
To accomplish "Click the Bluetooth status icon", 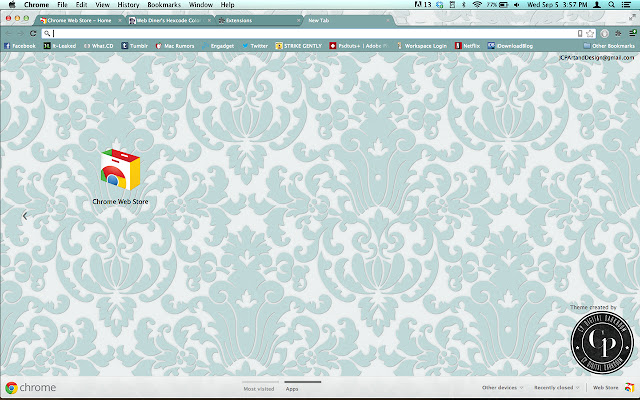I will pos(464,4).
